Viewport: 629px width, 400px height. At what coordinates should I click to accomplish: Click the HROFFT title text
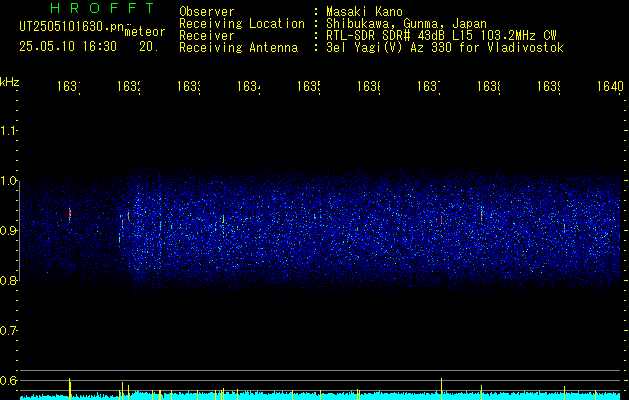pyautogui.click(x=102, y=8)
